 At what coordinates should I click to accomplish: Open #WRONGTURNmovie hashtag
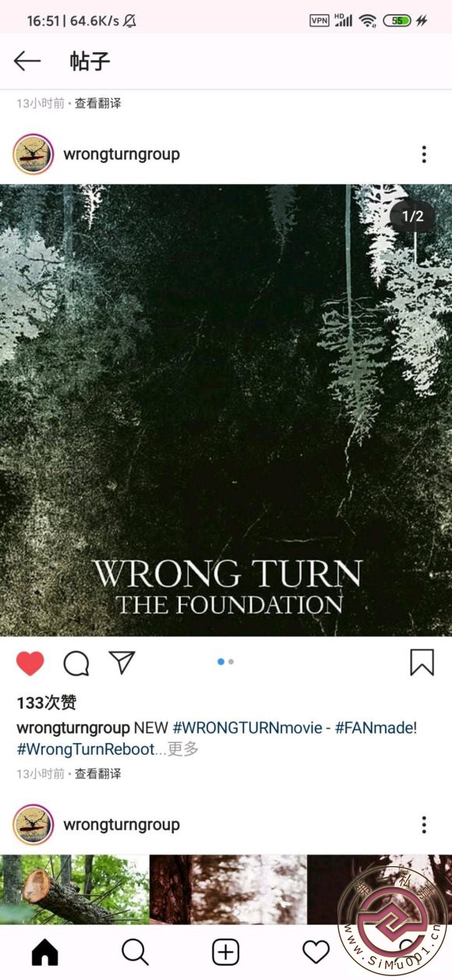[x=247, y=728]
